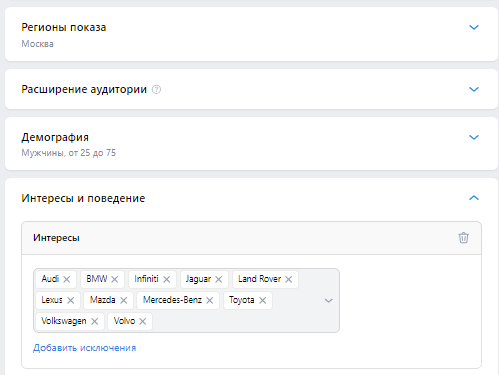Click the Mercedes-Benz tag label
The width and height of the screenshot is (499, 375).
pyautogui.click(x=172, y=300)
